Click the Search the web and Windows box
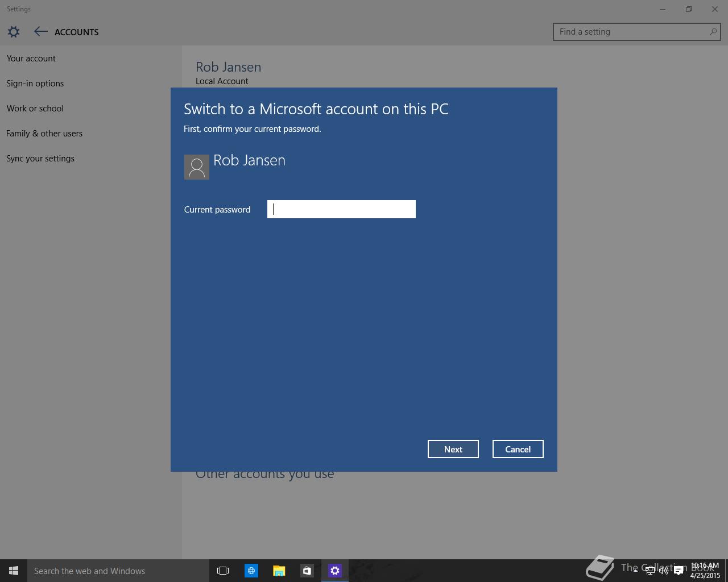This screenshot has height=582, width=728. 118,571
